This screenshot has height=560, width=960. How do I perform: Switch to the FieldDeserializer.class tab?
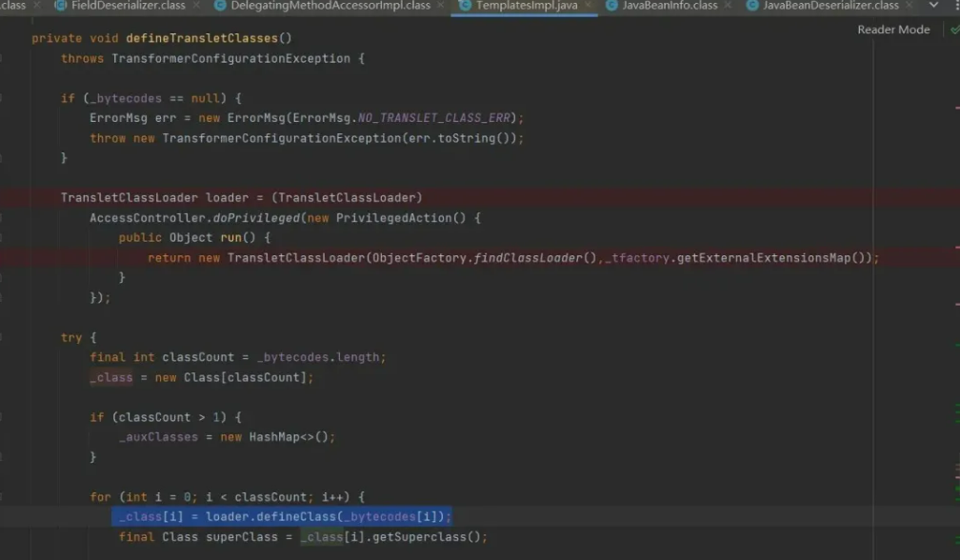click(128, 6)
